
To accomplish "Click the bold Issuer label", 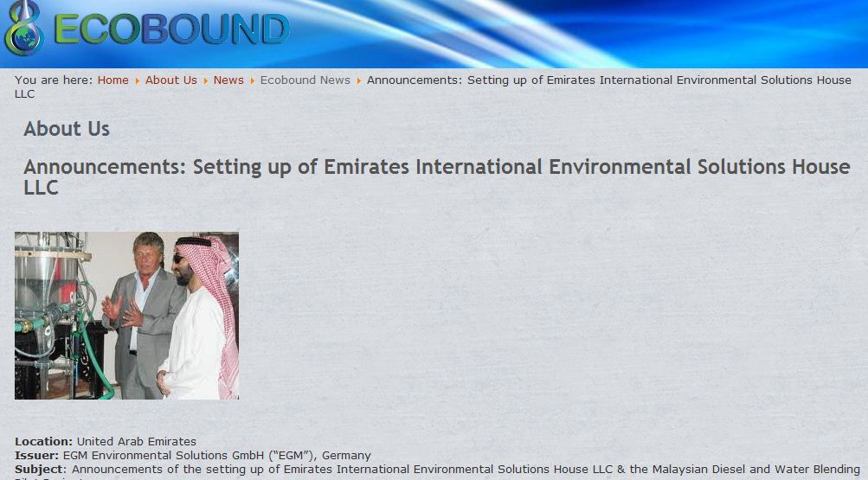I will 36,455.
